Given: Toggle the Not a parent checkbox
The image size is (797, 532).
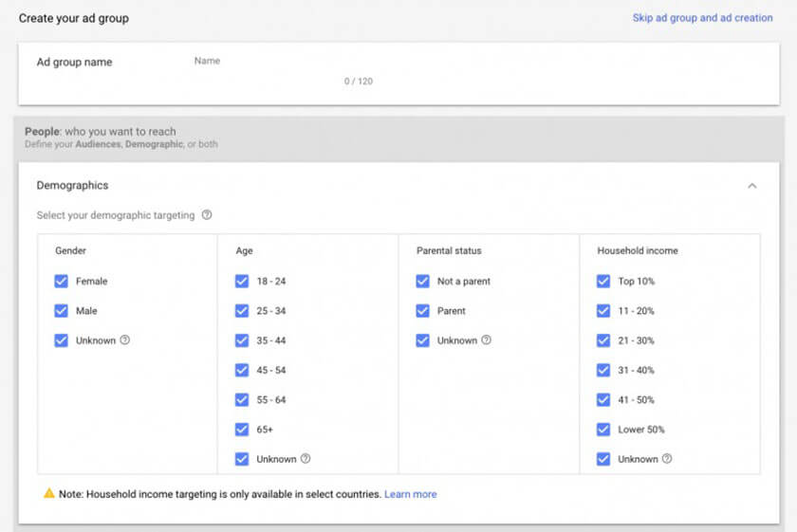Looking at the screenshot, I should [x=423, y=282].
